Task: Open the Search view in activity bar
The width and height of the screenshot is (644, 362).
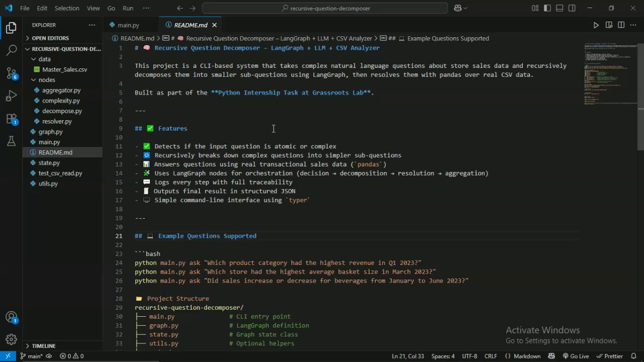Action: coord(11,50)
